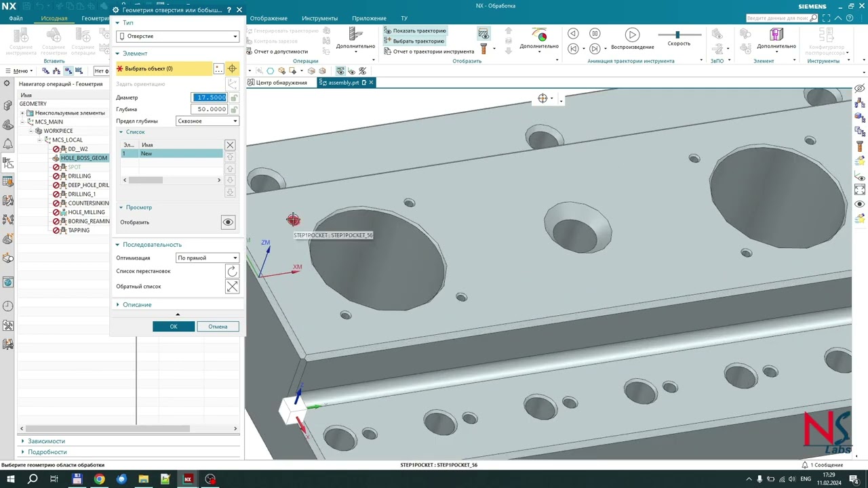Click the Создание геометрии icon
This screenshot has width=868, height=488.
click(54, 41)
